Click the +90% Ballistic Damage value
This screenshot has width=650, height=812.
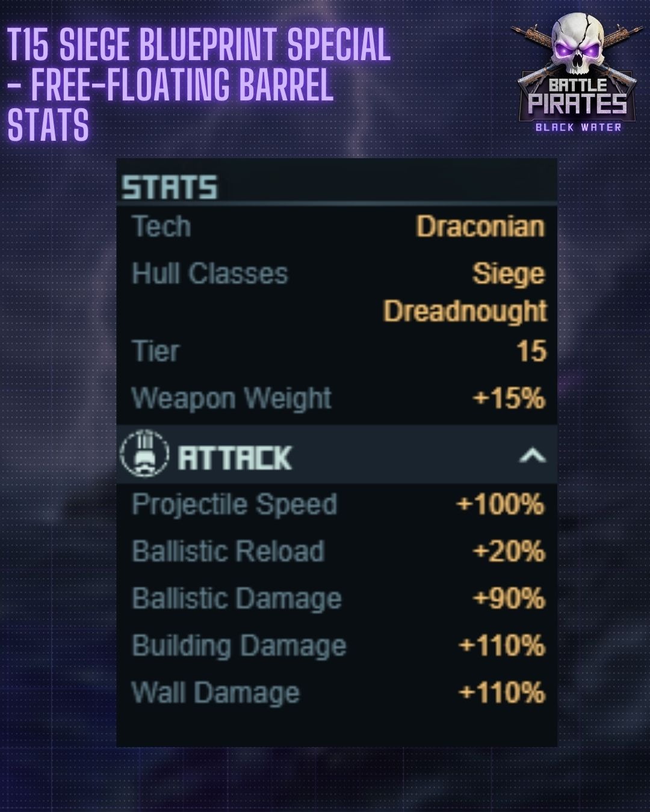pos(509,598)
